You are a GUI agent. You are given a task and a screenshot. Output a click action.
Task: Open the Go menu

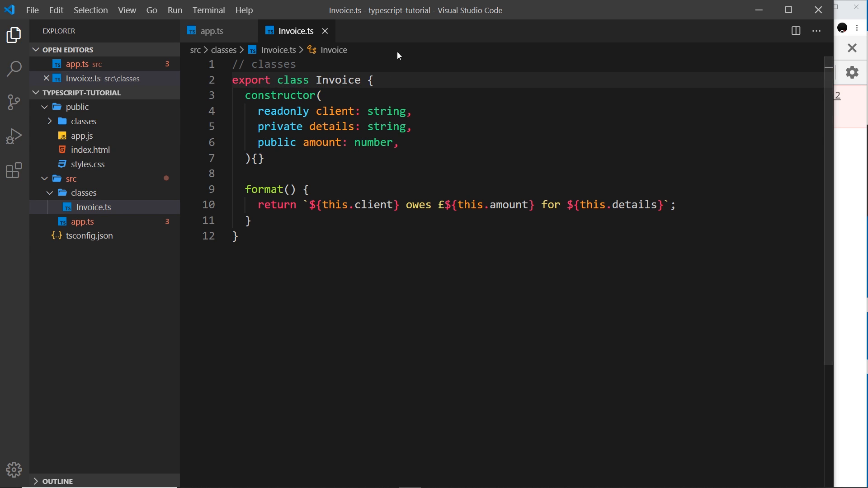tap(151, 10)
